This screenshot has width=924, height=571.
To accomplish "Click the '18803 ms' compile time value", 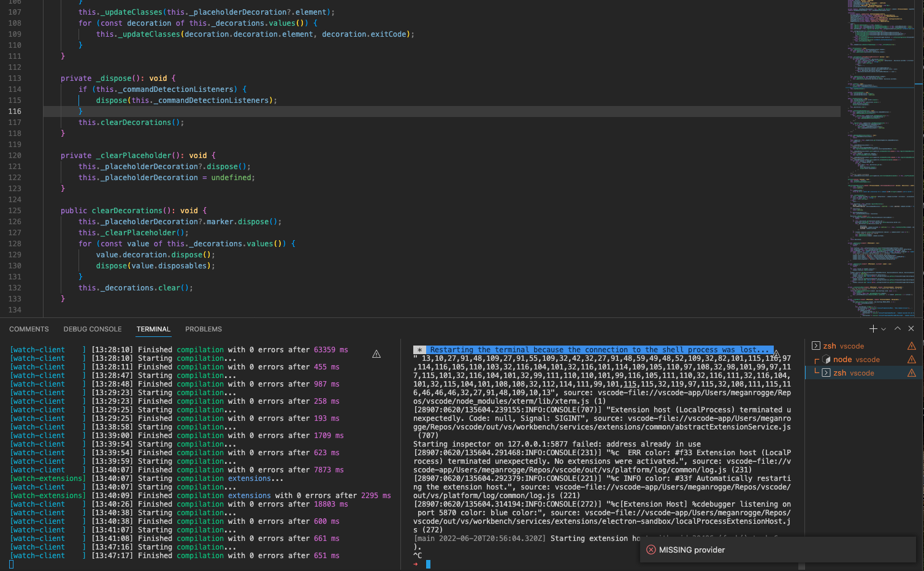I will click(331, 504).
